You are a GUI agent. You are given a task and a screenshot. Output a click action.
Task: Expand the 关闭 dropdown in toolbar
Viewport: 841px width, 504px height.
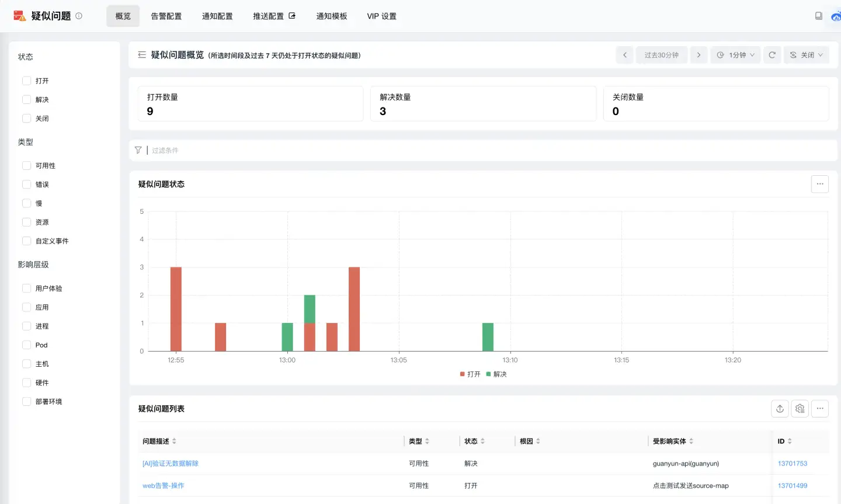(x=806, y=55)
